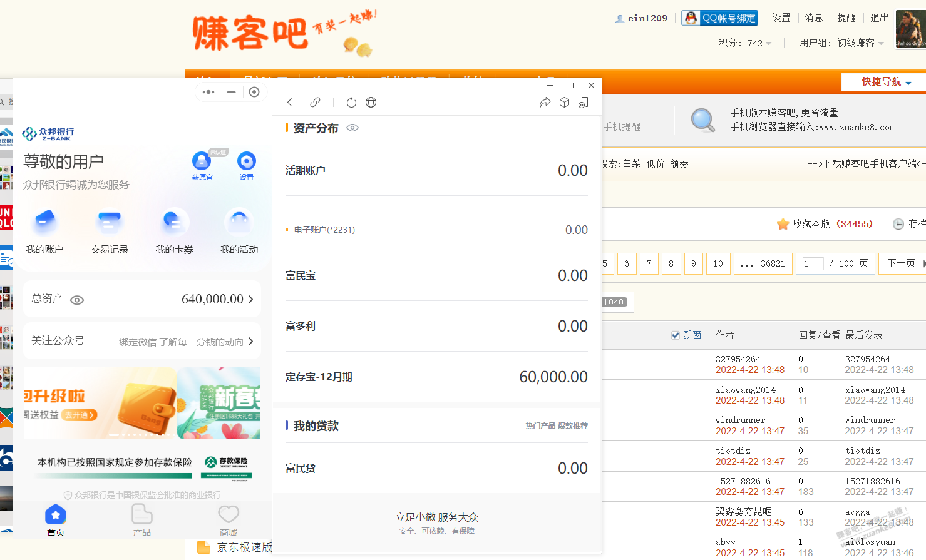The image size is (926, 560).
Task: Go to page 8
Action: click(x=671, y=263)
